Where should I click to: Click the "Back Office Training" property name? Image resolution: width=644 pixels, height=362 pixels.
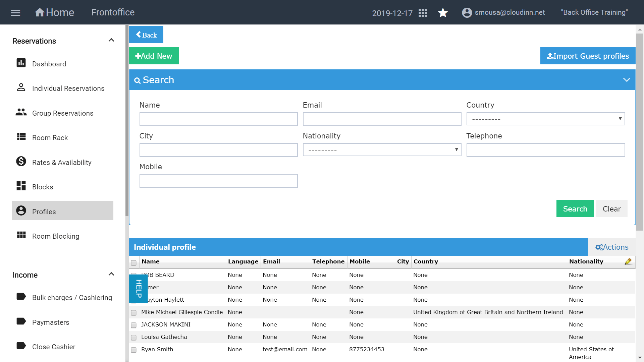tap(594, 12)
